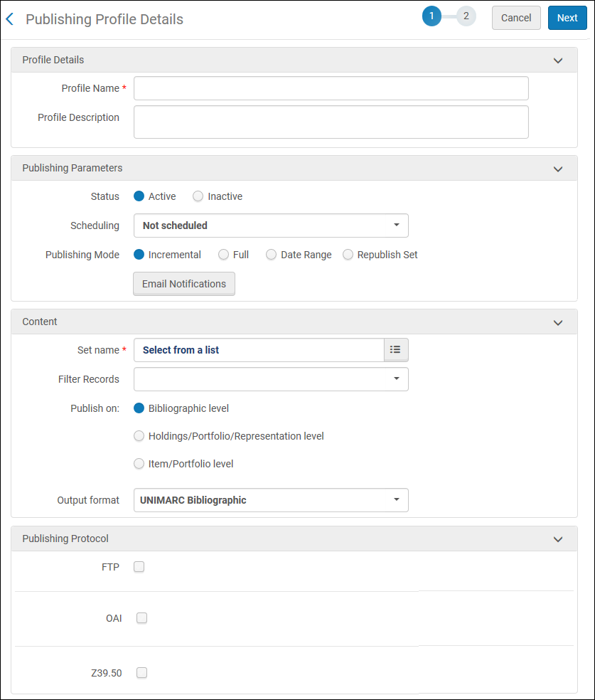Collapse the Publishing Parameters section
Screen dimensions: 595x700
tap(558, 169)
